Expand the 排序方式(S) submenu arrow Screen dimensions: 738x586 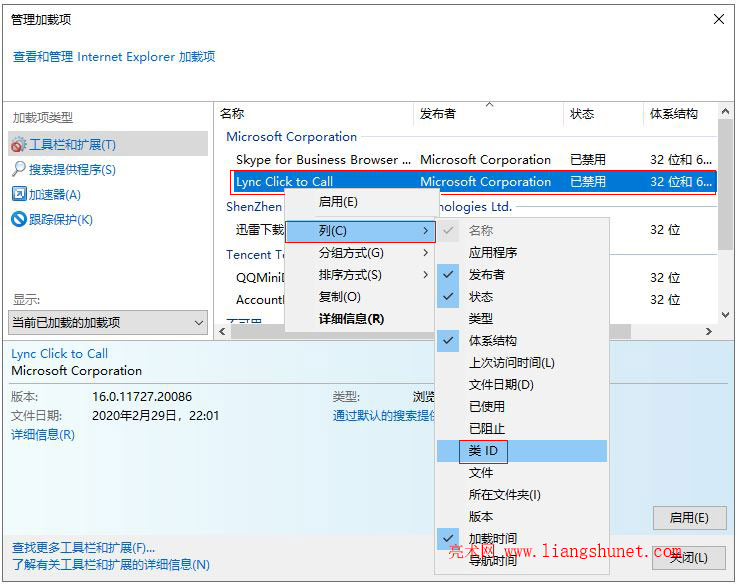coord(425,274)
